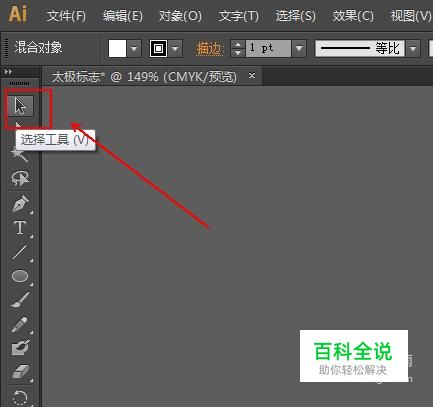433x407 pixels.
Task: Open the 视图(V) menu
Action: point(411,16)
